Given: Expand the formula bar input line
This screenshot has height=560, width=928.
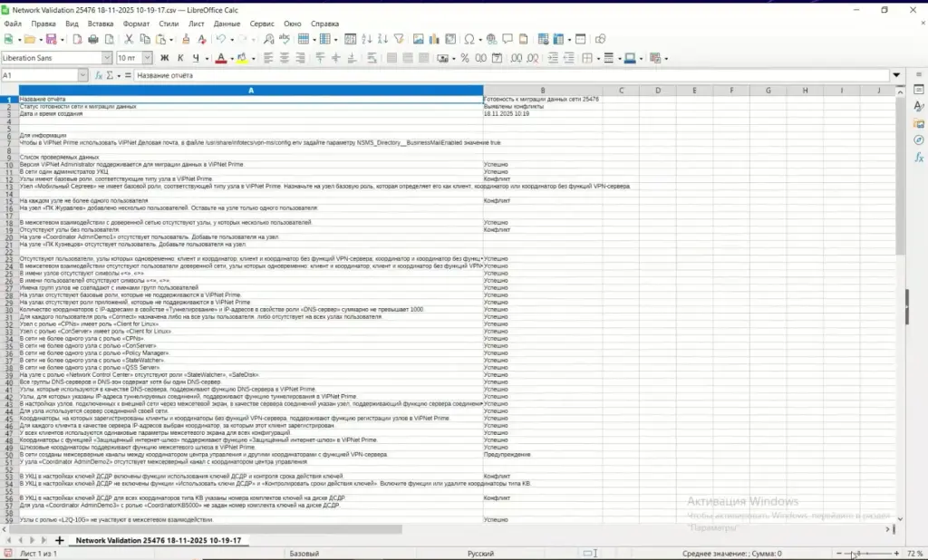Looking at the screenshot, I should point(896,75).
